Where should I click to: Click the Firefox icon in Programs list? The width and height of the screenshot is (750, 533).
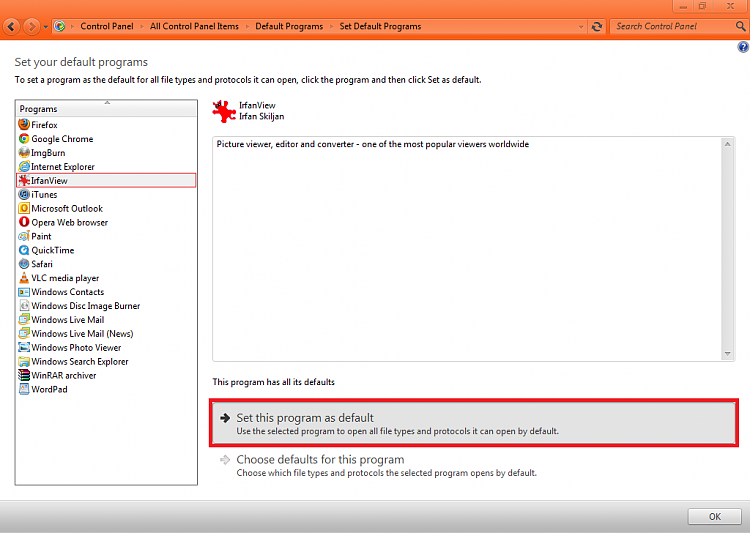[24, 124]
